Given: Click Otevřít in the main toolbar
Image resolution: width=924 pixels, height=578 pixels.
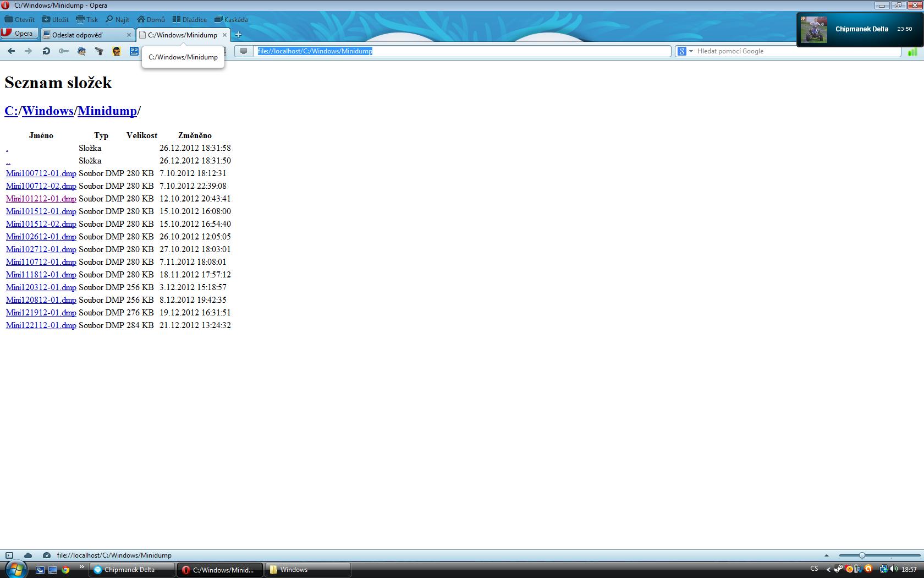Looking at the screenshot, I should 20,19.
